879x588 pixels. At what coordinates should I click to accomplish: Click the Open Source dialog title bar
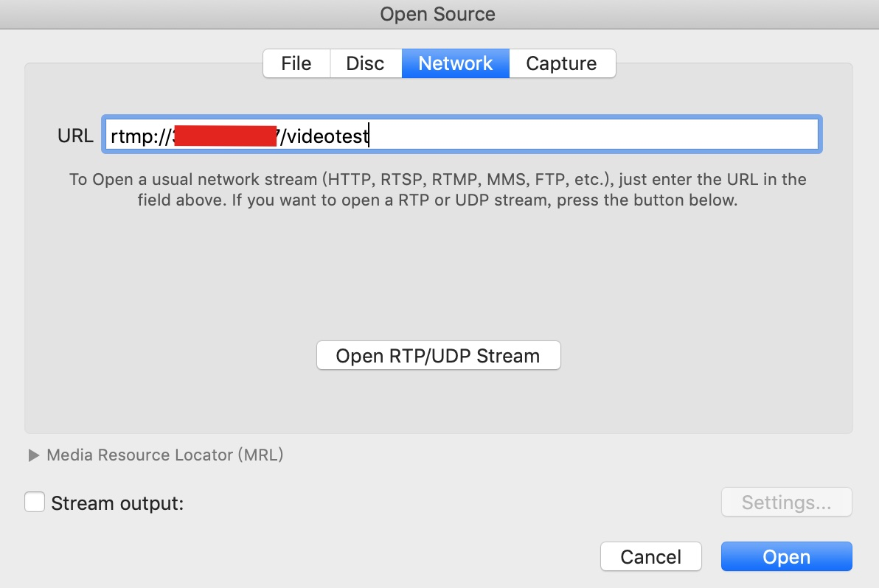point(438,13)
